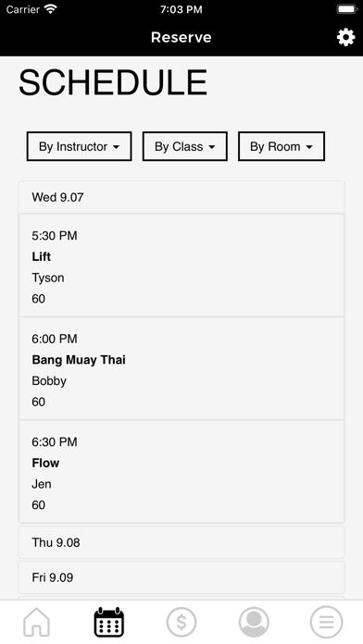Tap instructor name Bobby
Viewport: 363px width, 644px height.
click(49, 381)
